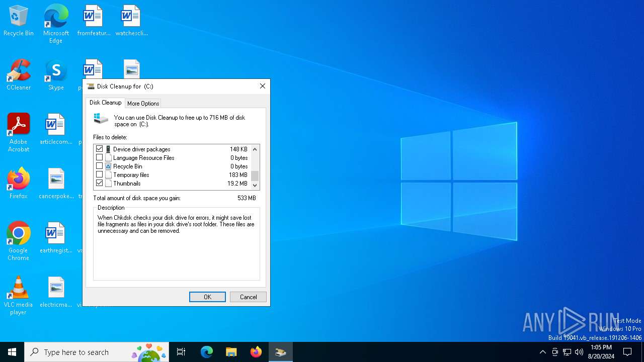Select the Skype desktop shortcut

(x=56, y=75)
